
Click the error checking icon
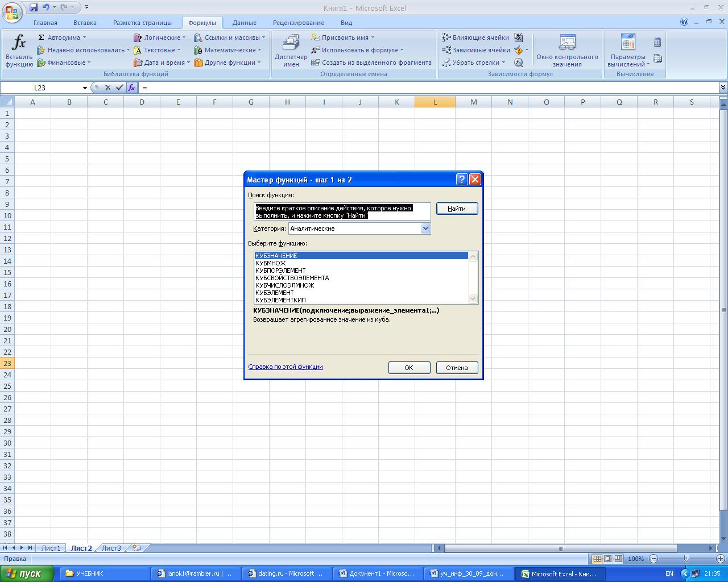point(519,50)
